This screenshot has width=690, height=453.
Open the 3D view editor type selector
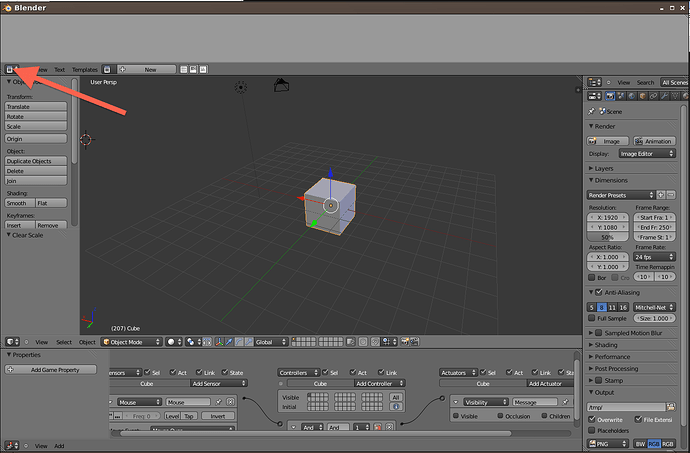point(12,342)
